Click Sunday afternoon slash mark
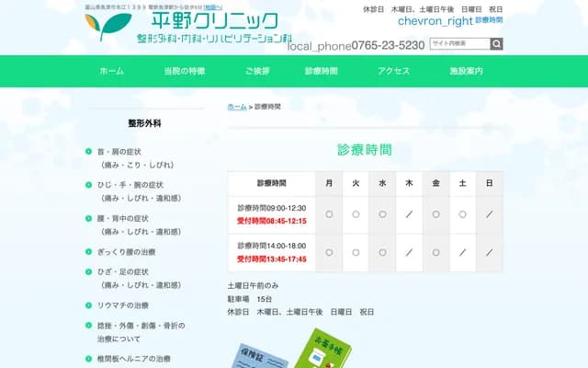 (490, 253)
